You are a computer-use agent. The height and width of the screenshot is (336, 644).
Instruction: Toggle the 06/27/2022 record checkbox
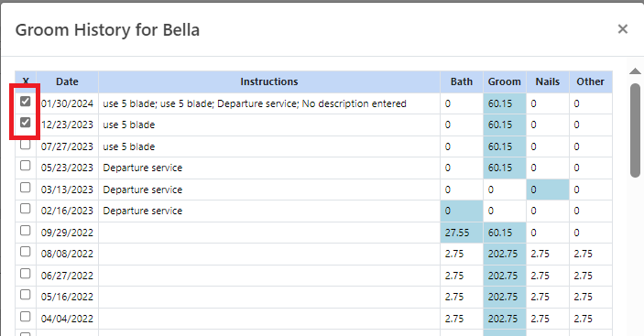(x=26, y=273)
